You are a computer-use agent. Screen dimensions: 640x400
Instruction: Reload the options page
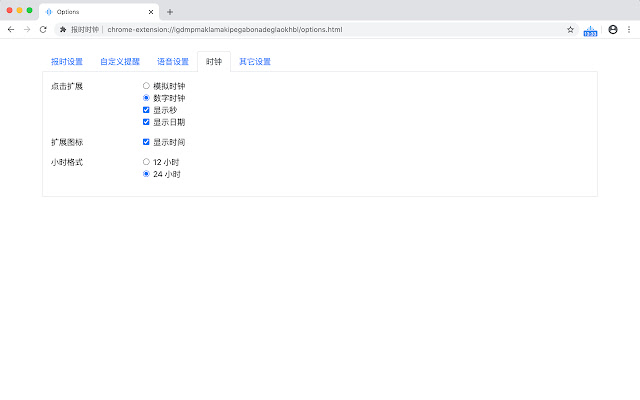tap(43, 30)
